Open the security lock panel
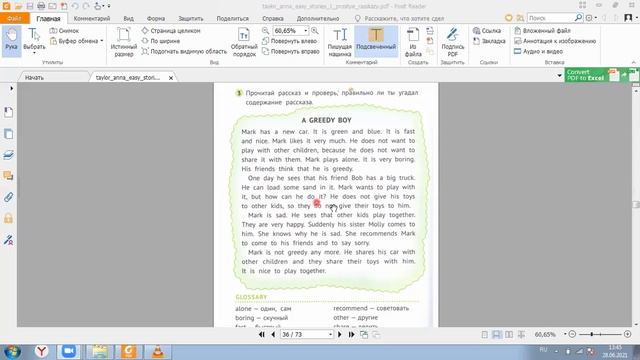This screenshot has height=360, width=640. click(x=9, y=218)
